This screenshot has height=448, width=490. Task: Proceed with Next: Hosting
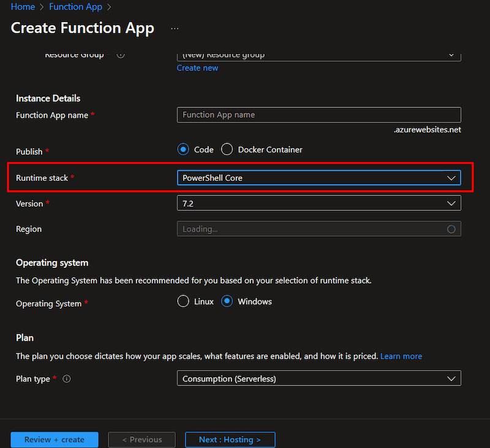[x=230, y=439]
